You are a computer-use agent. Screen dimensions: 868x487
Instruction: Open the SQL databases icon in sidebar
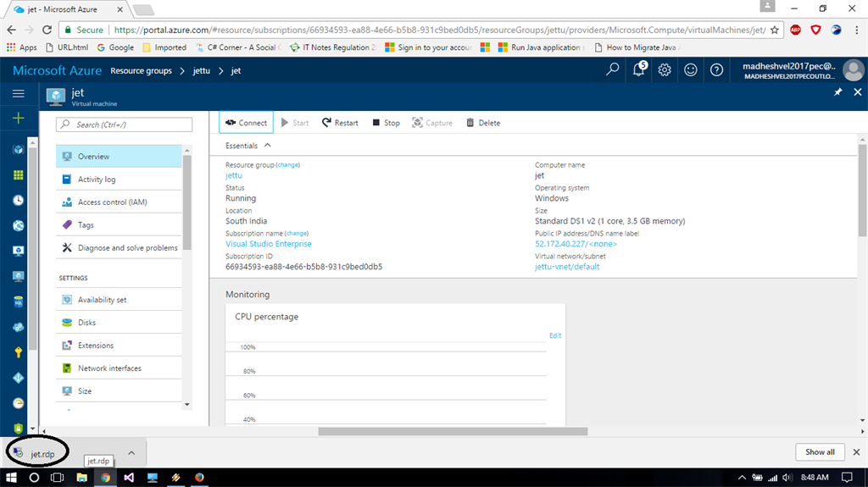point(19,302)
